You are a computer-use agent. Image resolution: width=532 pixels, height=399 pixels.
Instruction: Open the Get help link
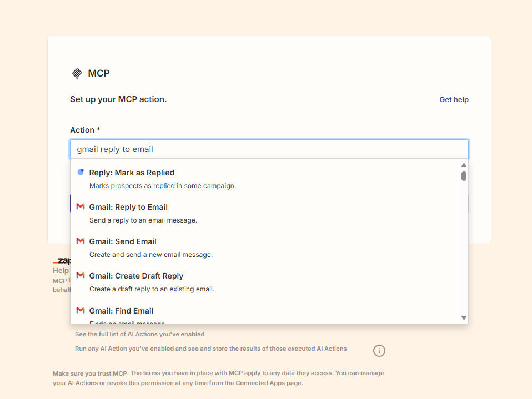[454, 100]
